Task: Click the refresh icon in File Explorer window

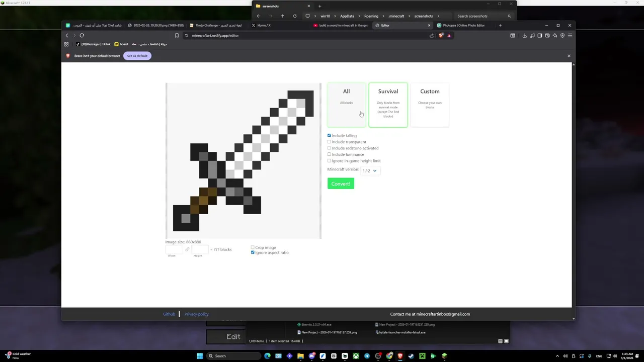Action: (295, 16)
